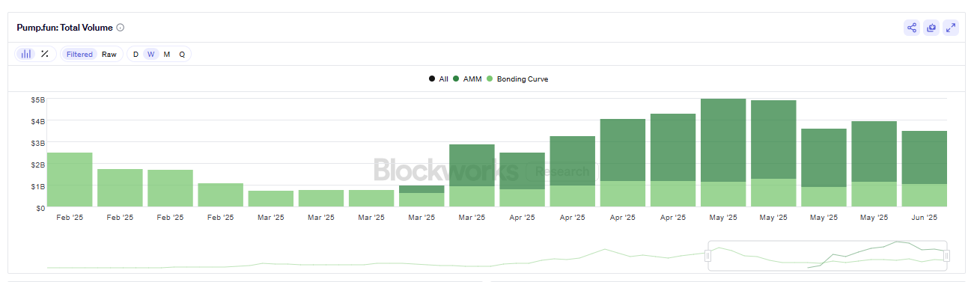Select the Filtered data option
980x282 pixels.
(79, 54)
